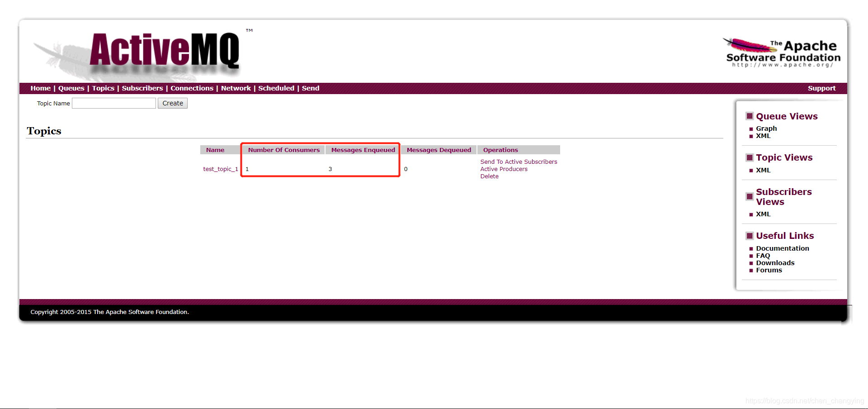Open the Connections page
Image resolution: width=868 pixels, height=409 pixels.
point(192,88)
